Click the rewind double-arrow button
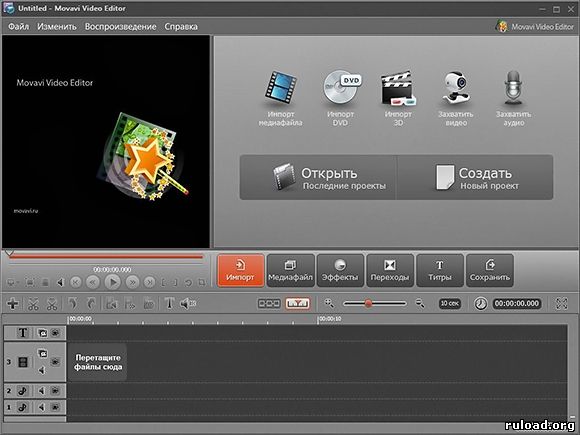Screen dimensions: 580x435 (92, 283)
